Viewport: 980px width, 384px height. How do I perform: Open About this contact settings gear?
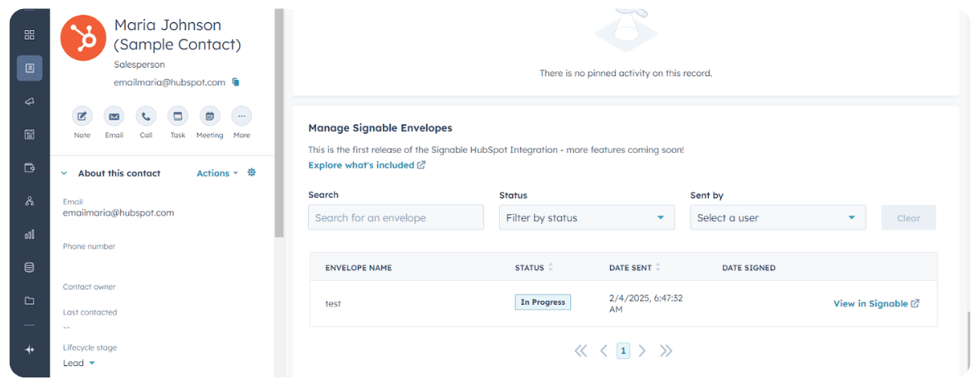coord(252,172)
